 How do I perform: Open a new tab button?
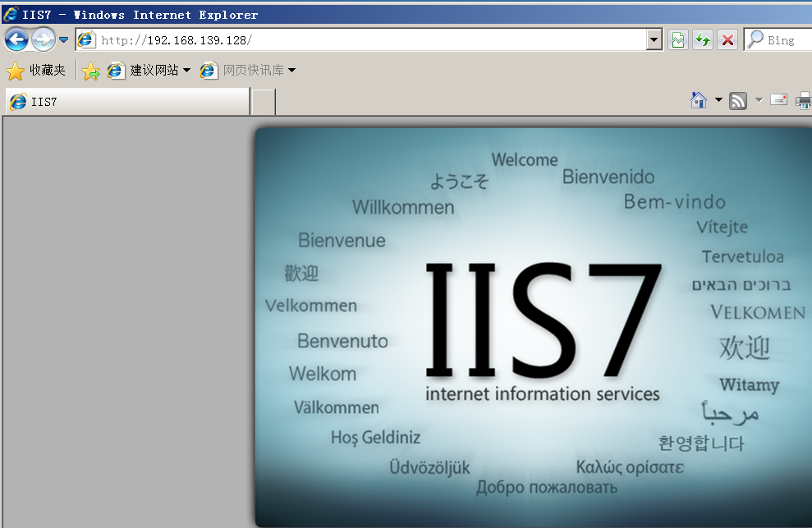pyautogui.click(x=263, y=102)
